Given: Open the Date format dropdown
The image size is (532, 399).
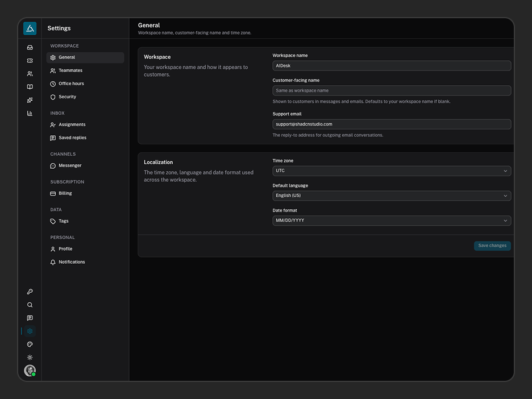Looking at the screenshot, I should coord(392,221).
